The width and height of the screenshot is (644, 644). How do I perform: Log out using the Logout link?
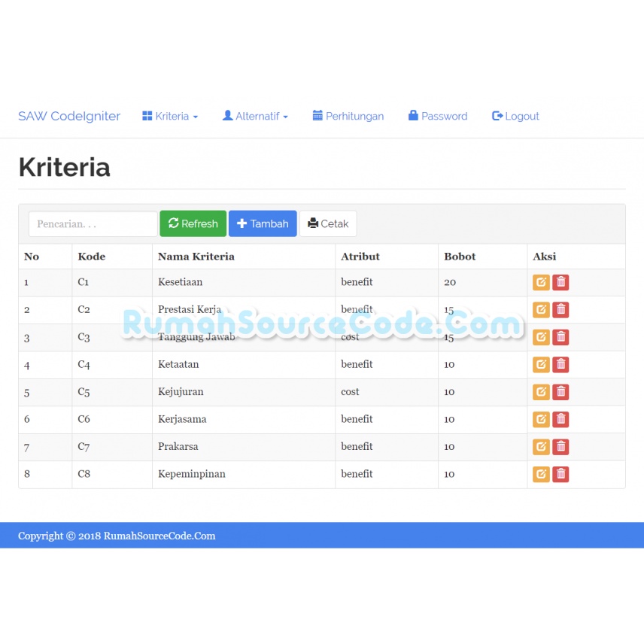515,116
